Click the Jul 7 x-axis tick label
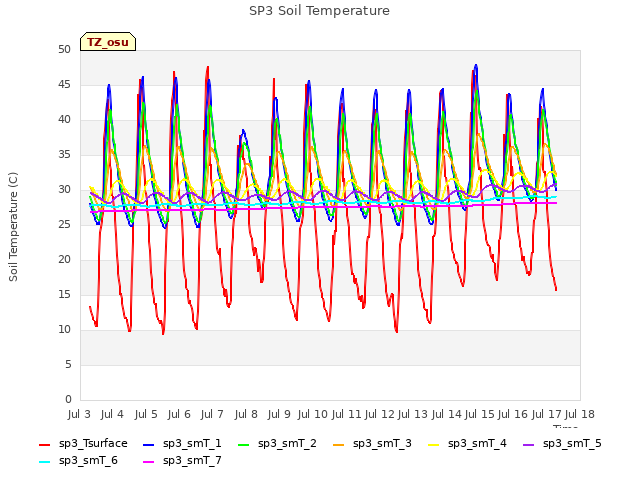 [x=212, y=414]
